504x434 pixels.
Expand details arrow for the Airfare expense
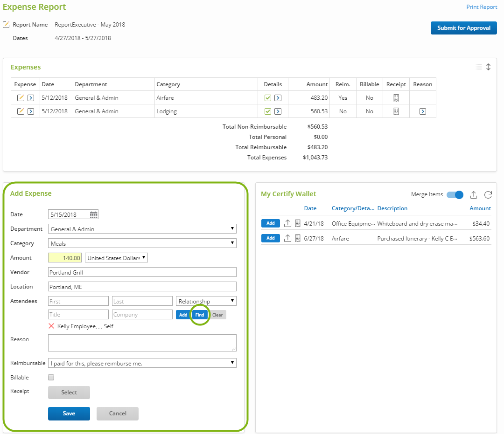coord(278,97)
